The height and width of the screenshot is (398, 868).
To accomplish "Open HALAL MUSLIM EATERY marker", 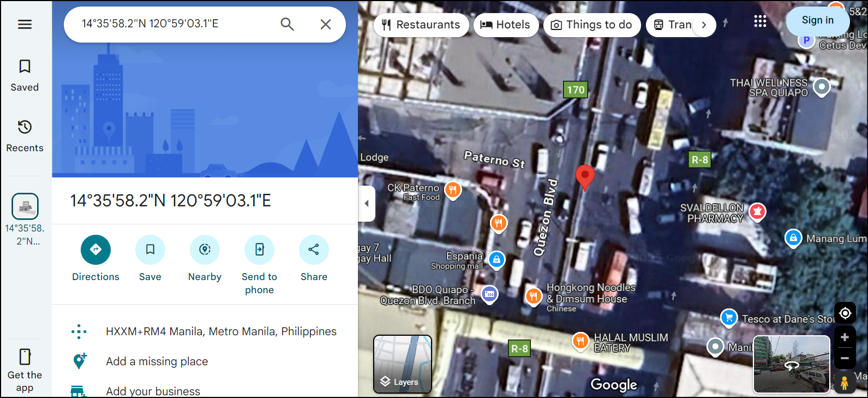I will [x=580, y=341].
